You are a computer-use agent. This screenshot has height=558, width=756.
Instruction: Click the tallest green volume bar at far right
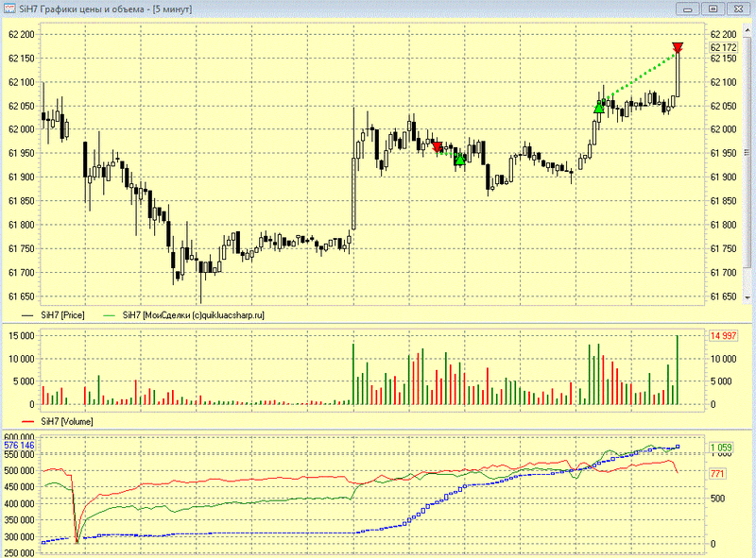click(677, 369)
